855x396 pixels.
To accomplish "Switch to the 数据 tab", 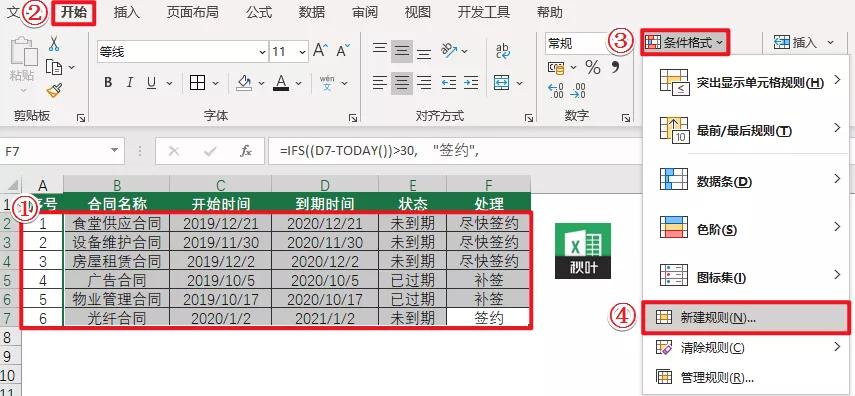I will click(311, 12).
